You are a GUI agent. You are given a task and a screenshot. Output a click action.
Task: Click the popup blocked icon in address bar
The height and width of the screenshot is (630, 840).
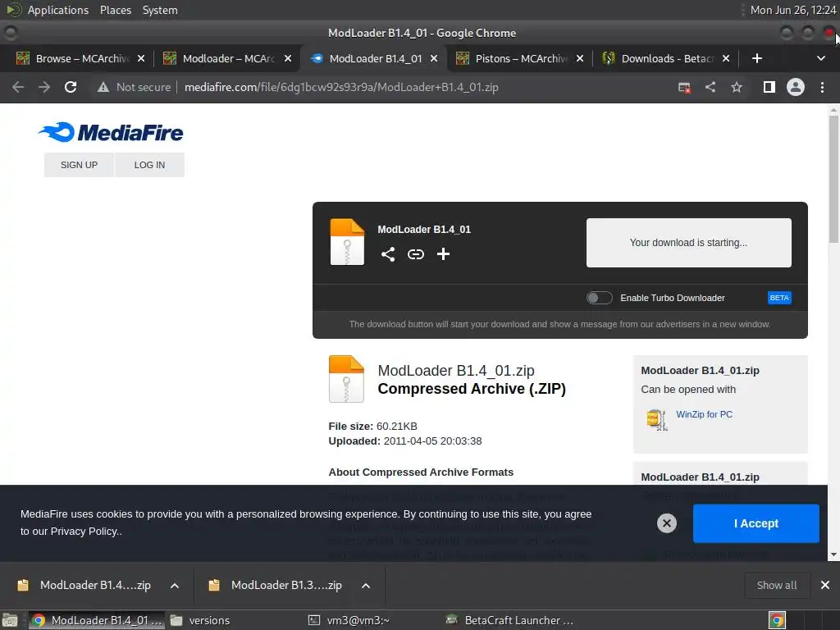coord(684,87)
